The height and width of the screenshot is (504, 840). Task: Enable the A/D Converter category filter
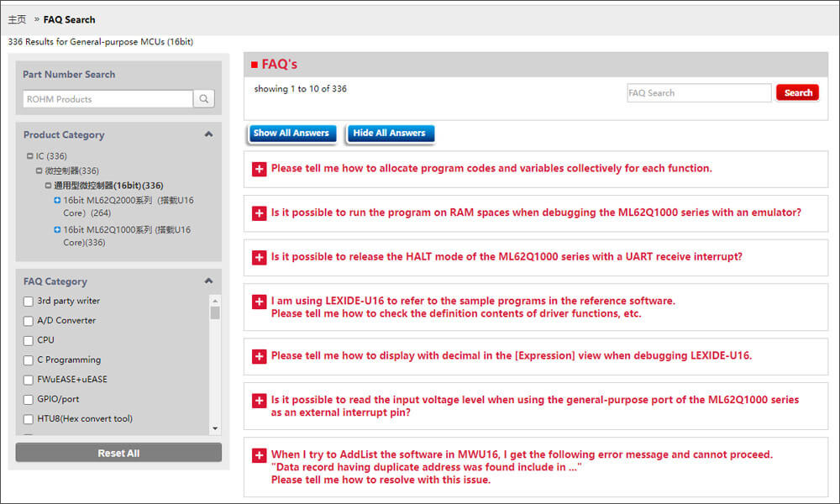click(x=29, y=321)
